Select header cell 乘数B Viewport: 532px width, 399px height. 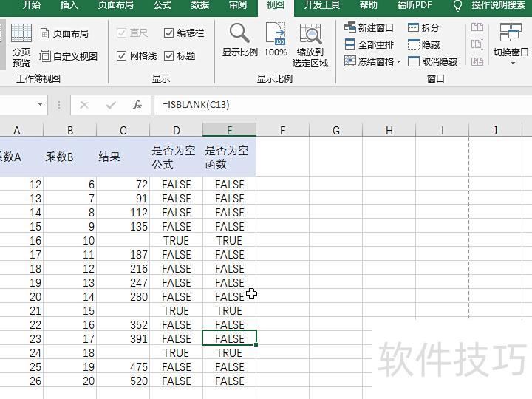point(70,157)
